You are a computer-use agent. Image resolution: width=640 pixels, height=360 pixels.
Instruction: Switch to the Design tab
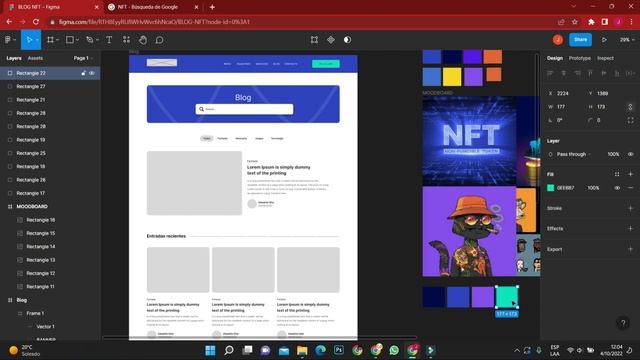coord(555,58)
